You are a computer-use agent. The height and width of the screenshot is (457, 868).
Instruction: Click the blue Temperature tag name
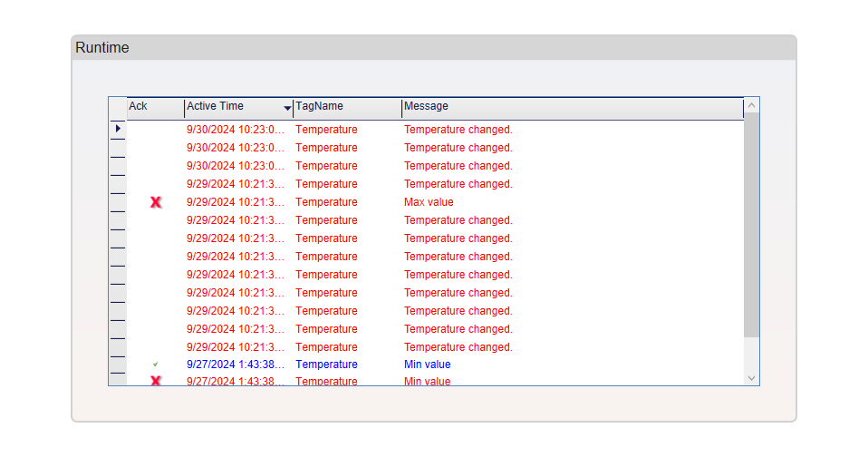click(x=326, y=365)
